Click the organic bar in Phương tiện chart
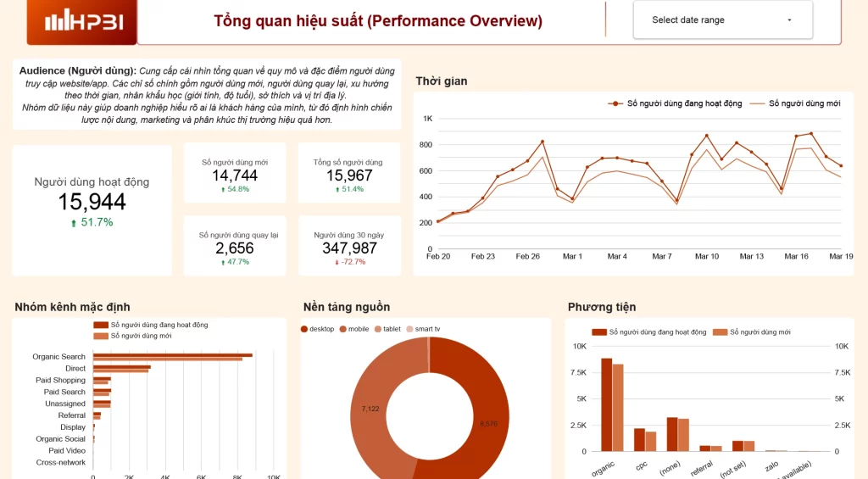This screenshot has height=479, width=868. [607, 404]
